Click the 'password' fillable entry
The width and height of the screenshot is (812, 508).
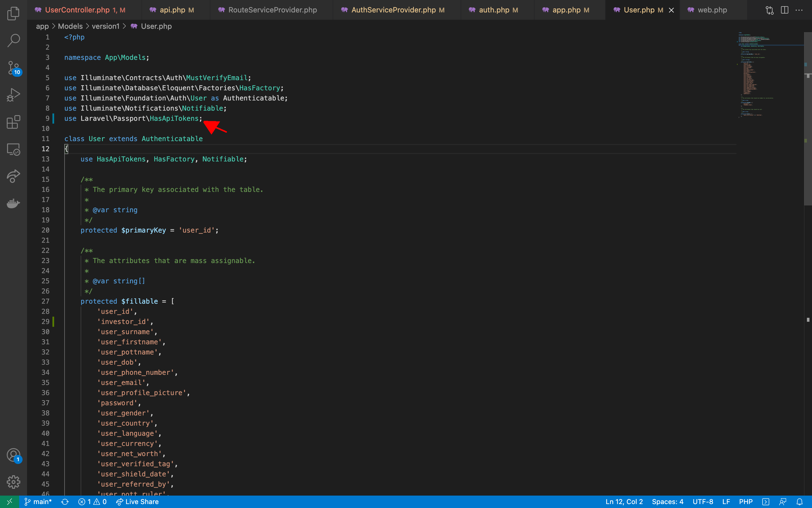pos(119,403)
